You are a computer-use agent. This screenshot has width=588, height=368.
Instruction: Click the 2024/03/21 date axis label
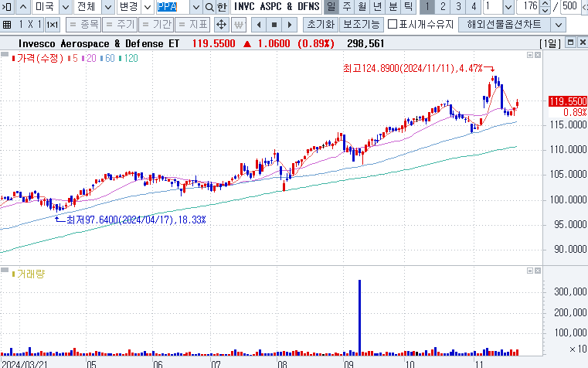[x=25, y=364]
